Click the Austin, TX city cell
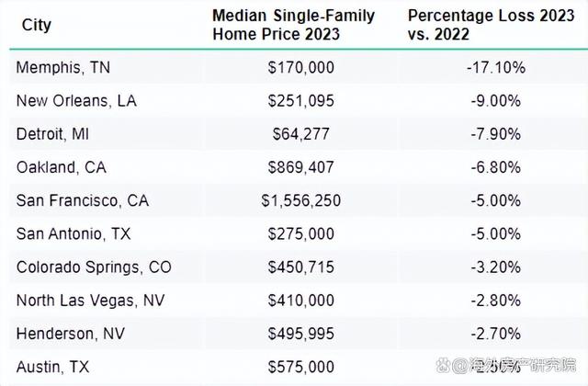The image size is (588, 386). click(x=53, y=367)
